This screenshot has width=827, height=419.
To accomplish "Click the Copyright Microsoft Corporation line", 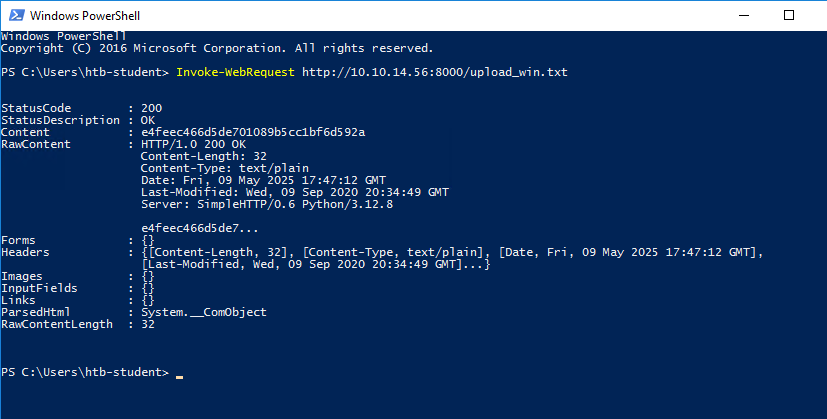I will click(217, 48).
